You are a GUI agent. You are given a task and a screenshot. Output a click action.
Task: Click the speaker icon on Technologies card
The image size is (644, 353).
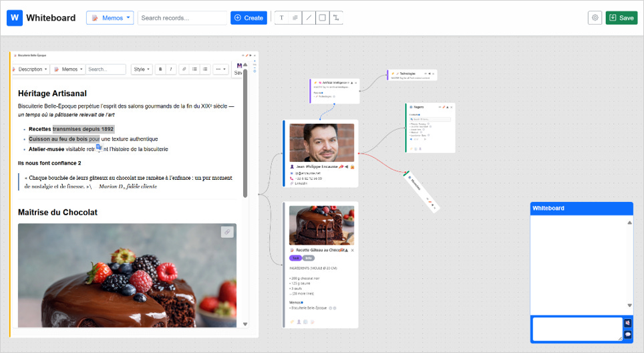429,74
